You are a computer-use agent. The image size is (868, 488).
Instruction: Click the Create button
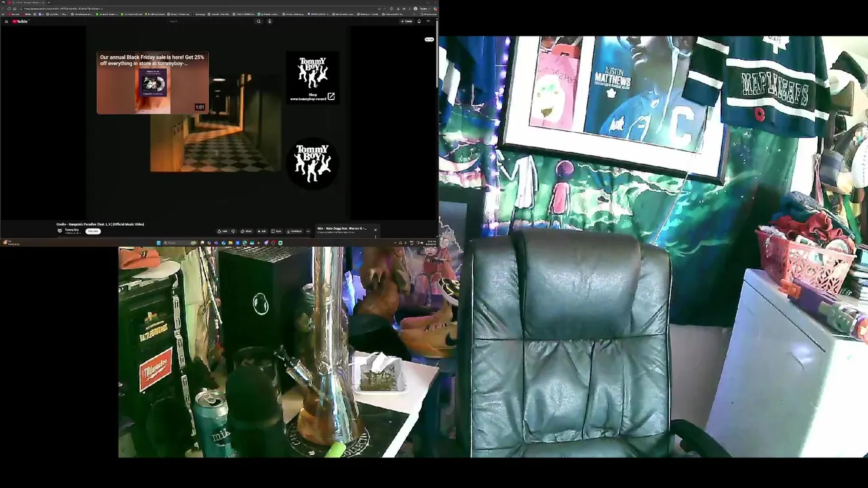point(406,21)
